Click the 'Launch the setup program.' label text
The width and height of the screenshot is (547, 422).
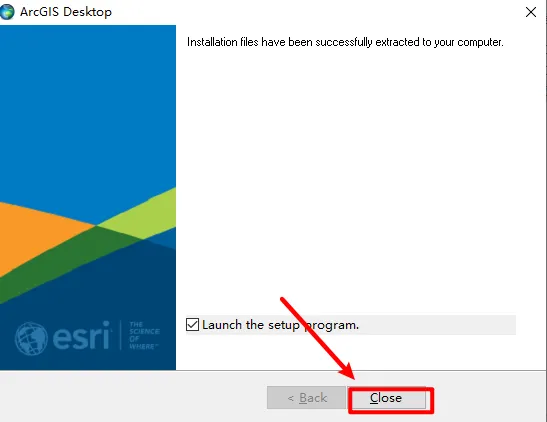tap(280, 325)
